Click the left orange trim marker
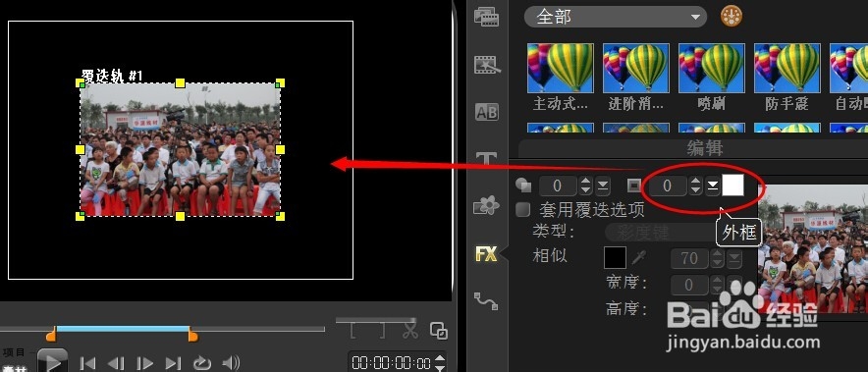 pyautogui.click(x=51, y=335)
